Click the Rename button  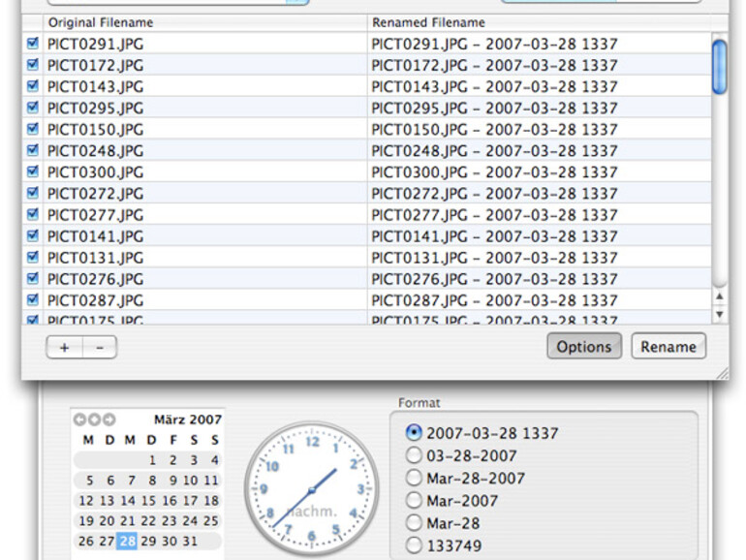pyautogui.click(x=668, y=347)
